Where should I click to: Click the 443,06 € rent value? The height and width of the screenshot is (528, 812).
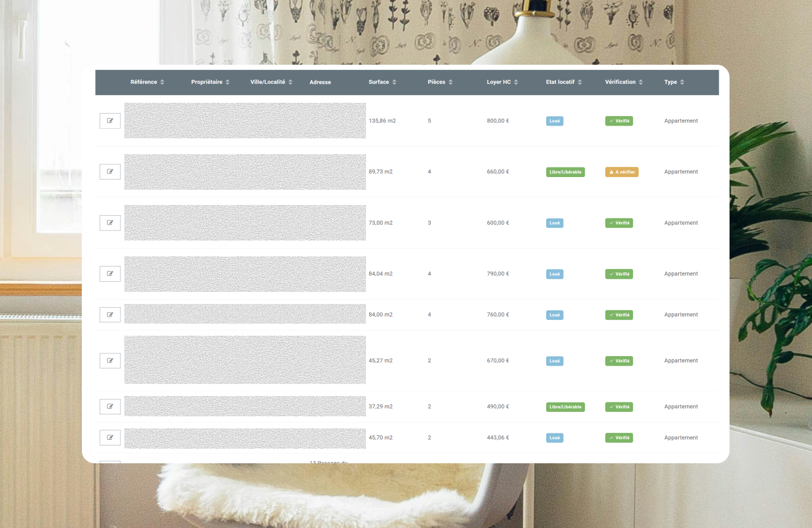[498, 437]
